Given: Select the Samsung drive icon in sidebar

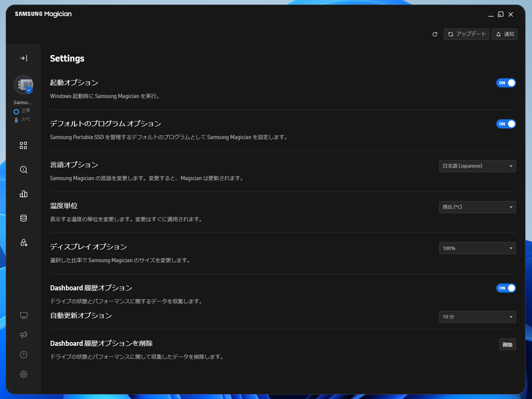Looking at the screenshot, I should click(x=24, y=85).
